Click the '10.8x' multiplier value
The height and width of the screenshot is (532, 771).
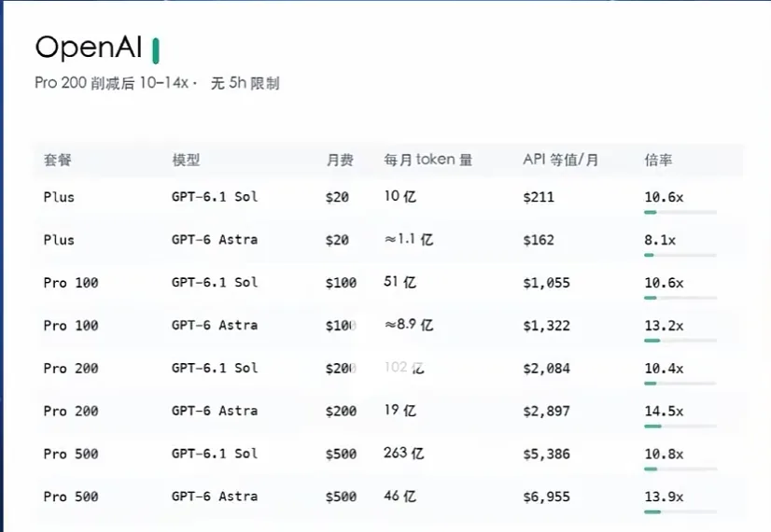click(x=664, y=454)
